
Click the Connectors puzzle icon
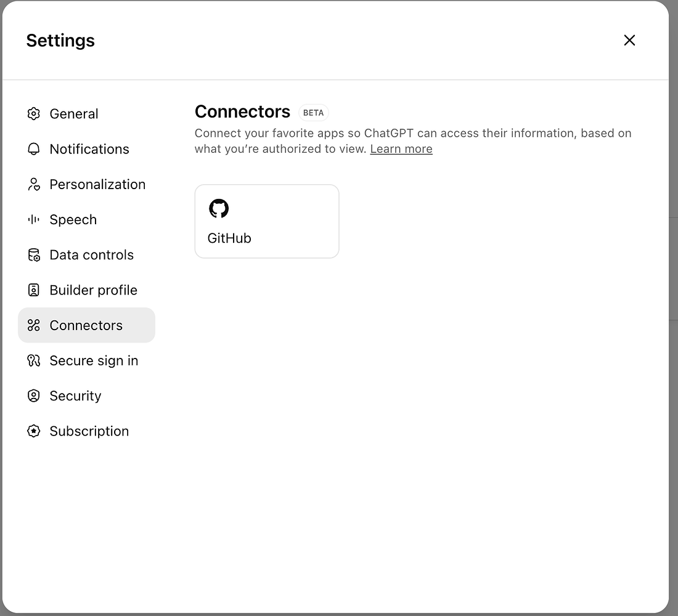(x=34, y=325)
